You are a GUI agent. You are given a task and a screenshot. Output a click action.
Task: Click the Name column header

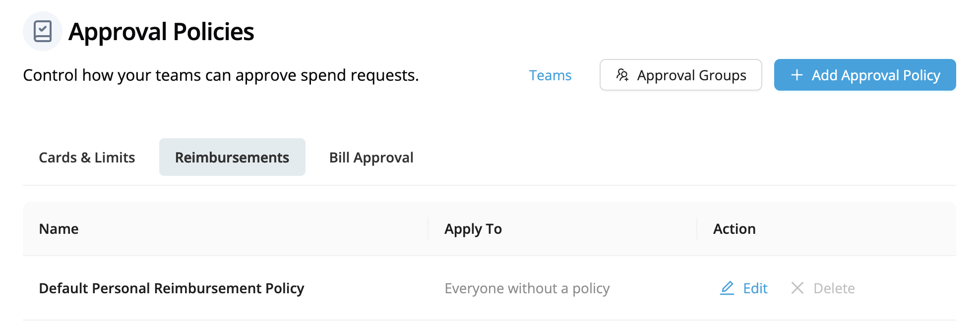(59, 229)
